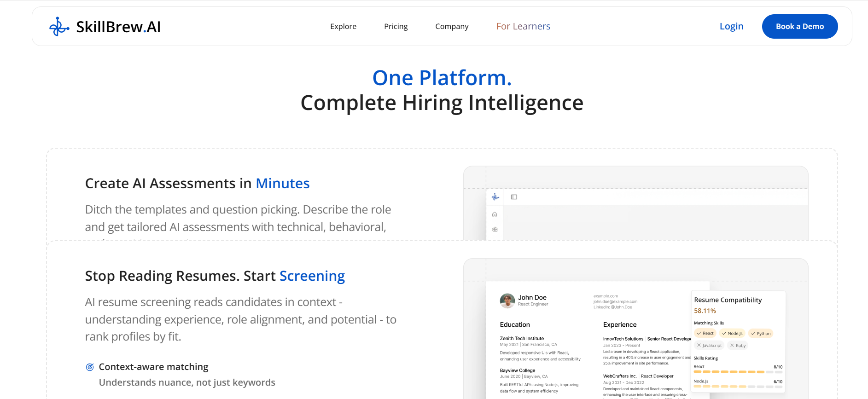868x399 pixels.
Task: Click the 58.11% compatibility score
Action: click(705, 311)
